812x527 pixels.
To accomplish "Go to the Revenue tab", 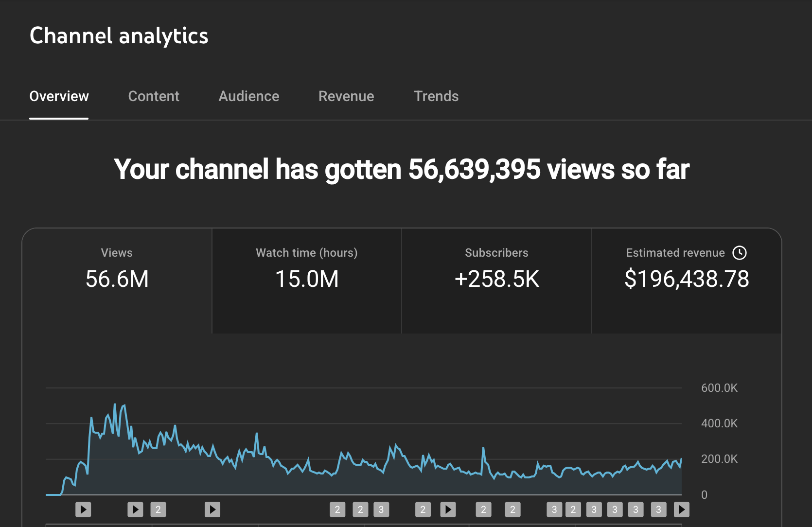I will 346,96.
